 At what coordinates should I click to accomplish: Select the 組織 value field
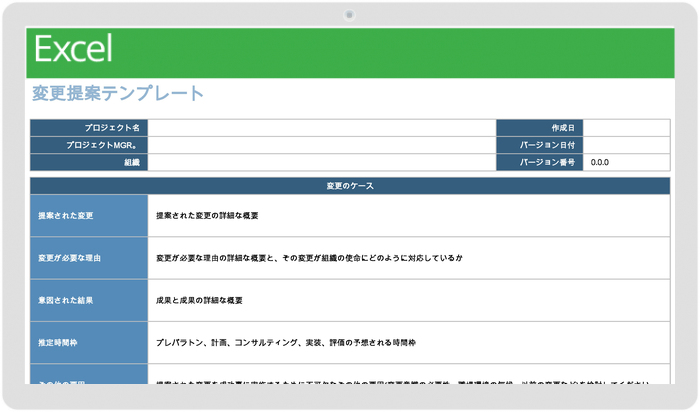[322, 162]
